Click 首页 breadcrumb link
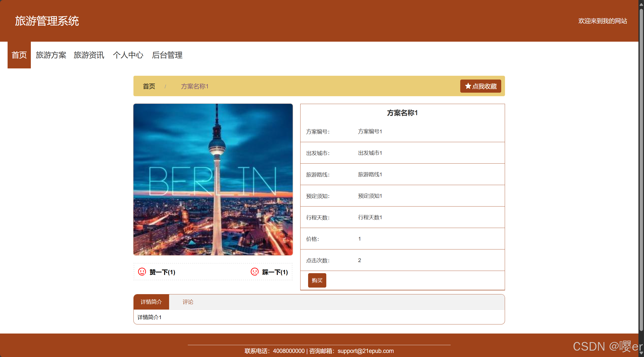The width and height of the screenshot is (644, 357). click(149, 86)
